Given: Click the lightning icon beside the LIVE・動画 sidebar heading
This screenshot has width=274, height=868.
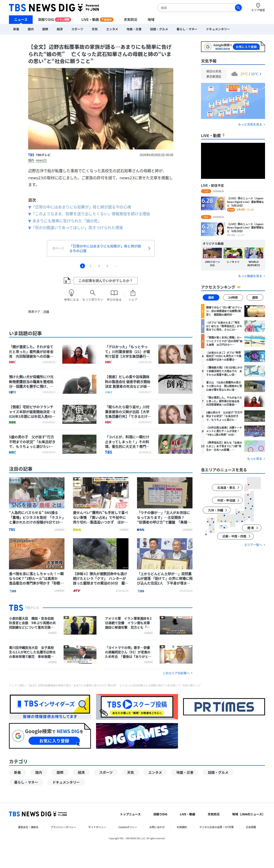Looking at the screenshot, I should click(223, 135).
